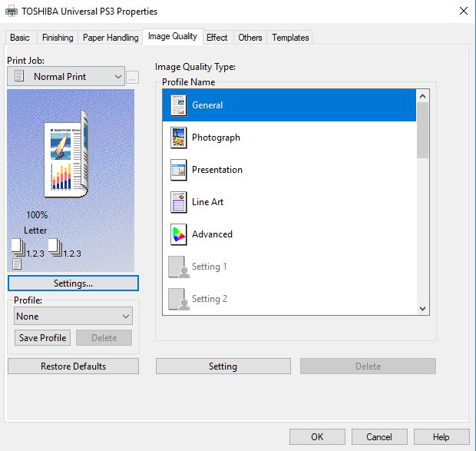Select the General profile text
476x451 pixels.
[x=207, y=105]
